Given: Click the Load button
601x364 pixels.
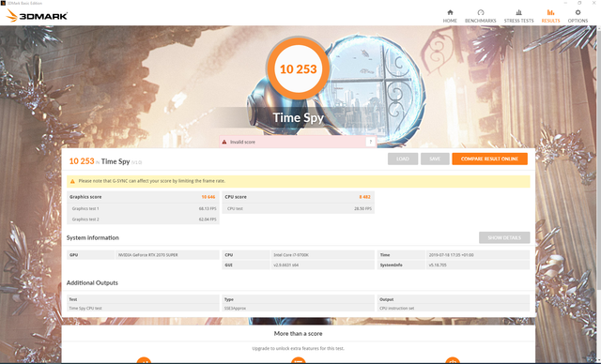Looking at the screenshot, I should pyautogui.click(x=403, y=159).
